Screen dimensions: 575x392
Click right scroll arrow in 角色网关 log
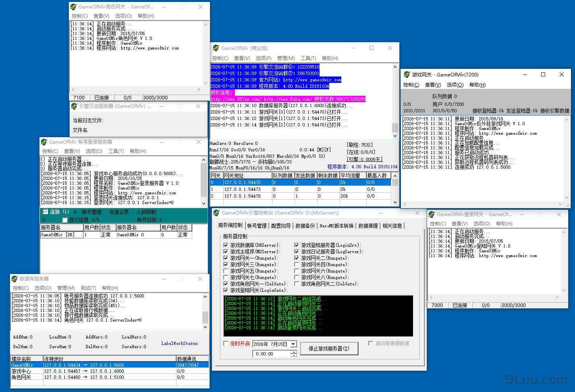click(x=200, y=90)
